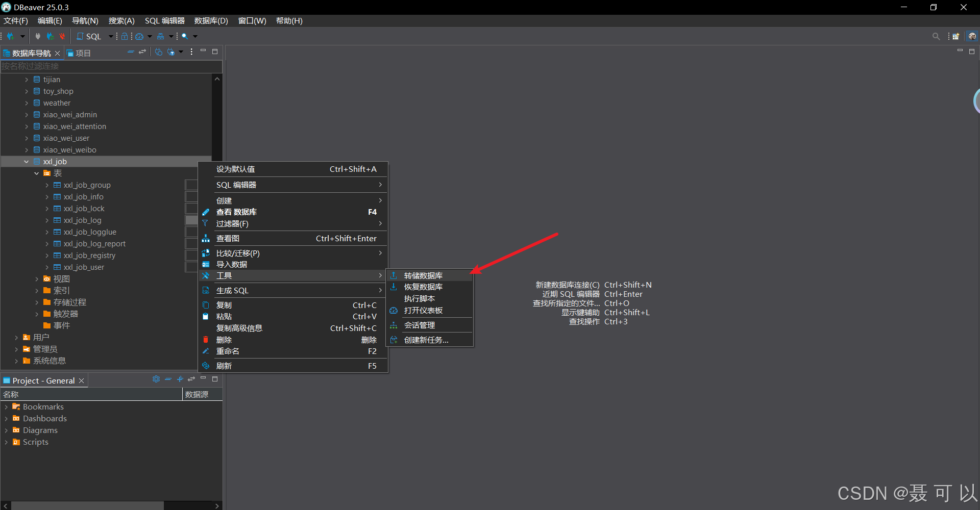Click the plug-with-circle icon in navigator toolbar
The height and width of the screenshot is (510, 980).
click(x=159, y=52)
